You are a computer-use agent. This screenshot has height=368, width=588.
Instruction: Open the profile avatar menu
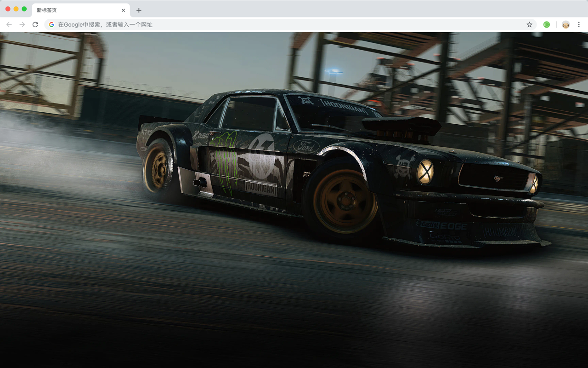tap(565, 24)
